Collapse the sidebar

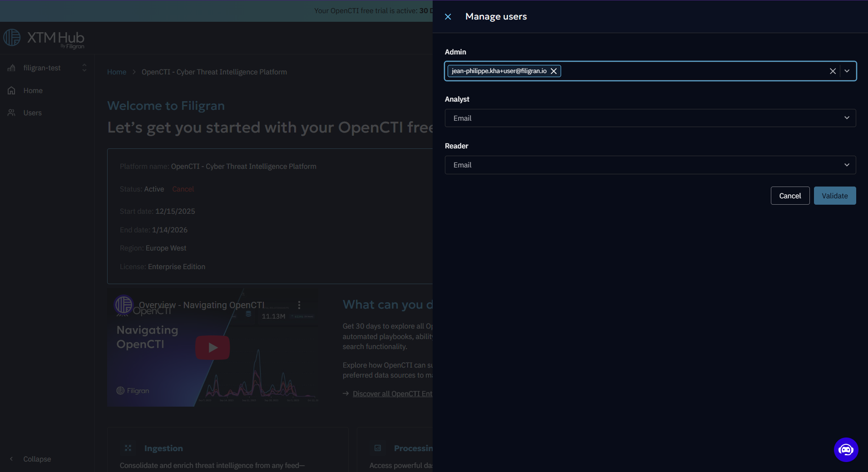37,459
